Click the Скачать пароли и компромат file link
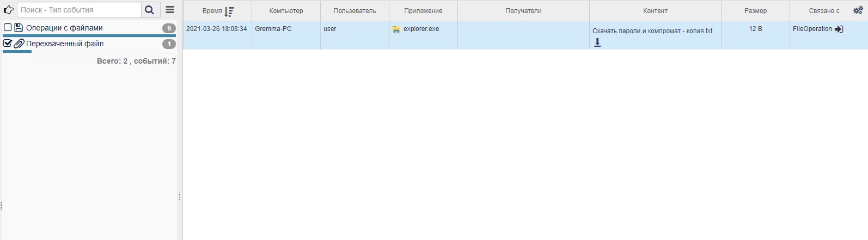868x240 pixels. [652, 31]
